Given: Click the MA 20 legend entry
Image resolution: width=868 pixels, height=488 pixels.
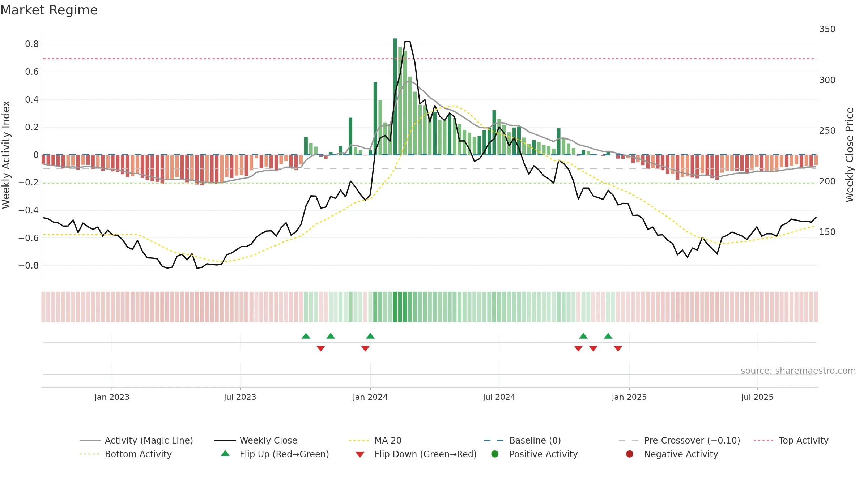Looking at the screenshot, I should (x=375, y=440).
